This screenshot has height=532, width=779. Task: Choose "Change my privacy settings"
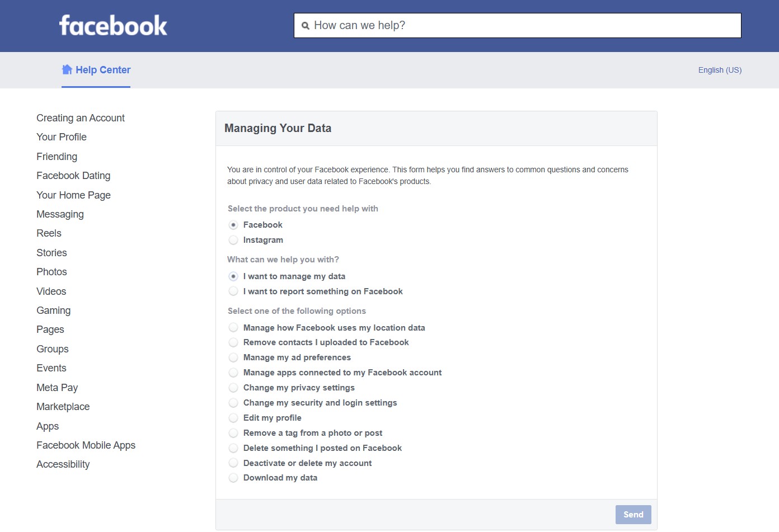pyautogui.click(x=233, y=388)
